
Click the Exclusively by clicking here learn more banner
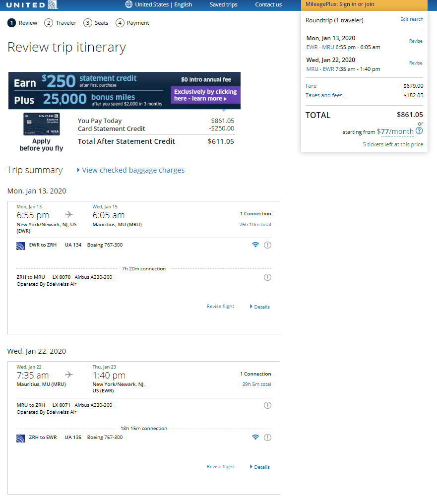(x=205, y=95)
